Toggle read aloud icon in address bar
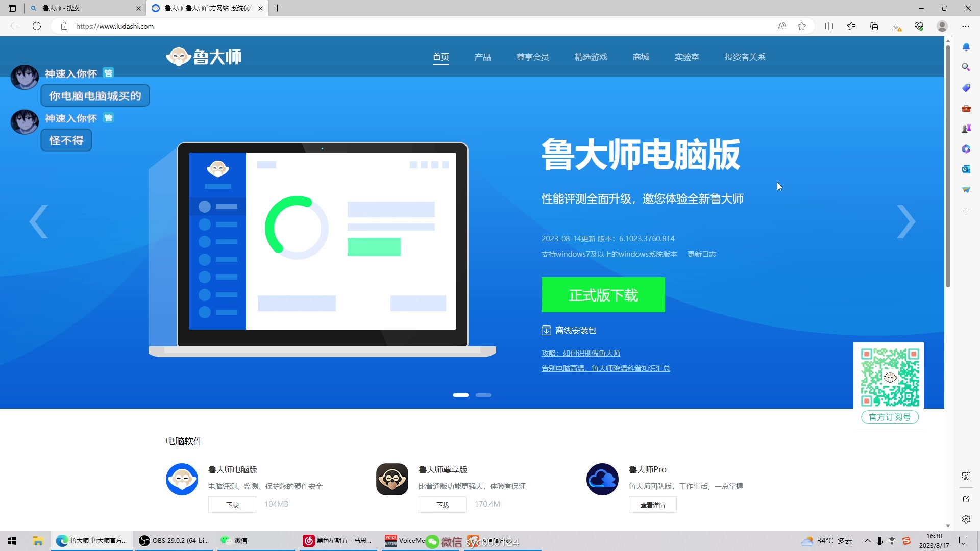Viewport: 980px width, 551px height. pyautogui.click(x=781, y=26)
